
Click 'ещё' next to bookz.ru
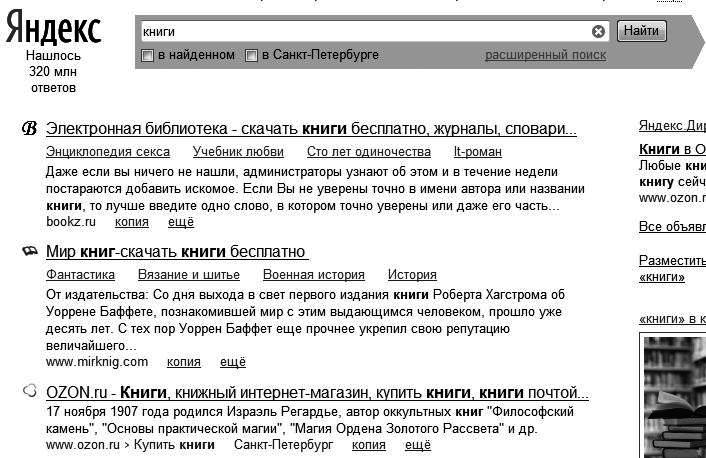(181, 222)
